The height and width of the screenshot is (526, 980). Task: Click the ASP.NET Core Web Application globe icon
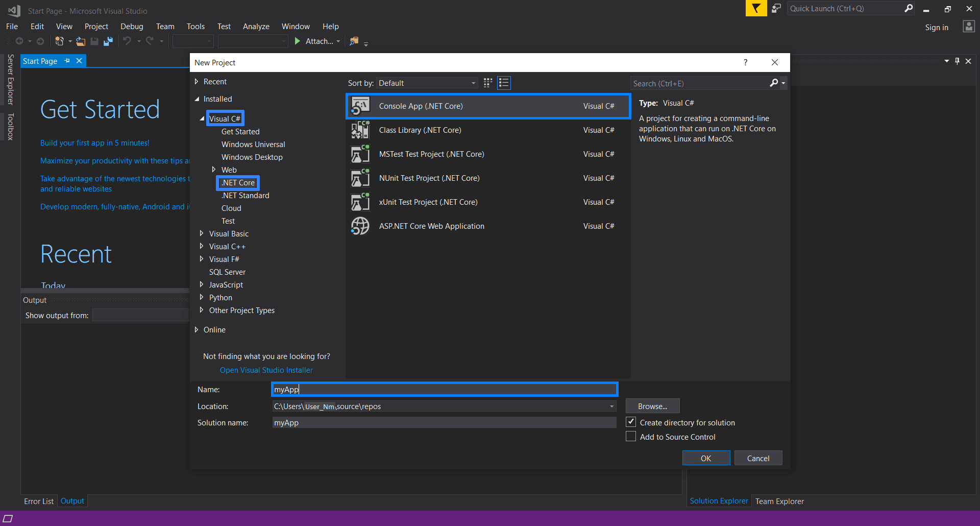pos(360,226)
